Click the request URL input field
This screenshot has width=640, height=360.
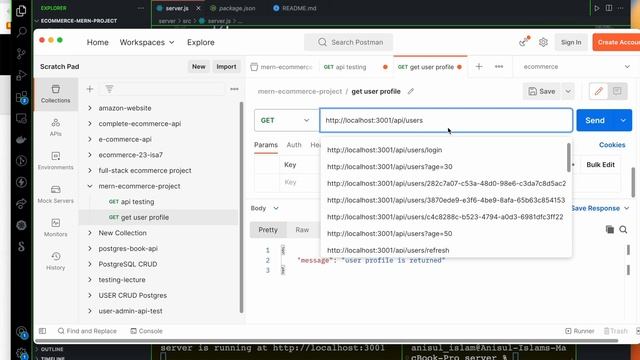(x=446, y=120)
